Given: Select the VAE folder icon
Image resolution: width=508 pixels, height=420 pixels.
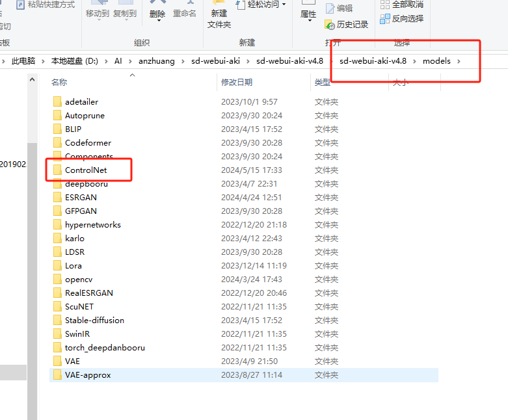Looking at the screenshot, I should point(57,361).
